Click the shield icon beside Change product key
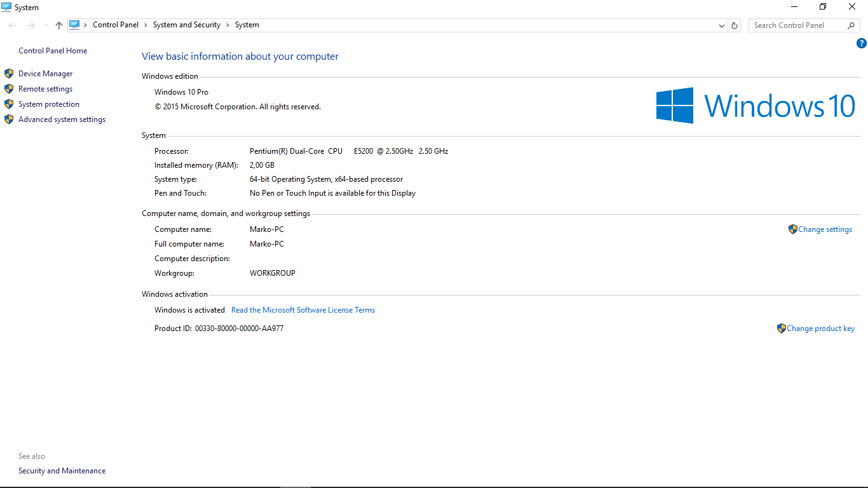 782,329
